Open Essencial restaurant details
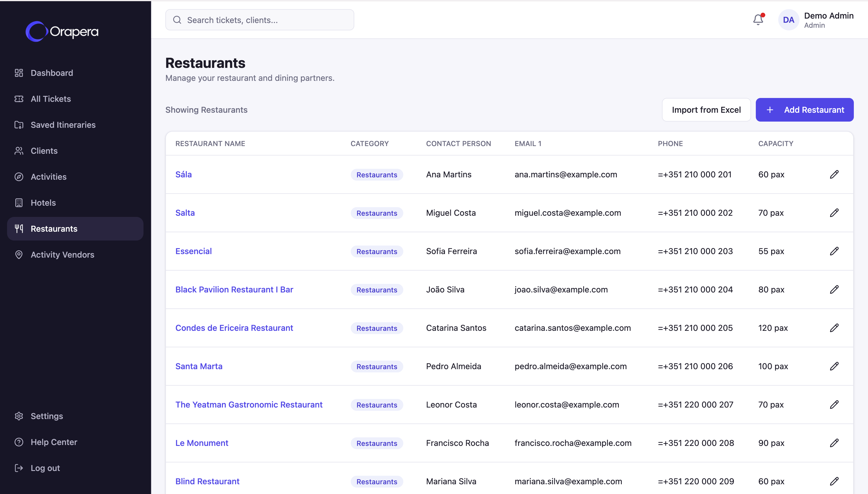 pos(193,251)
